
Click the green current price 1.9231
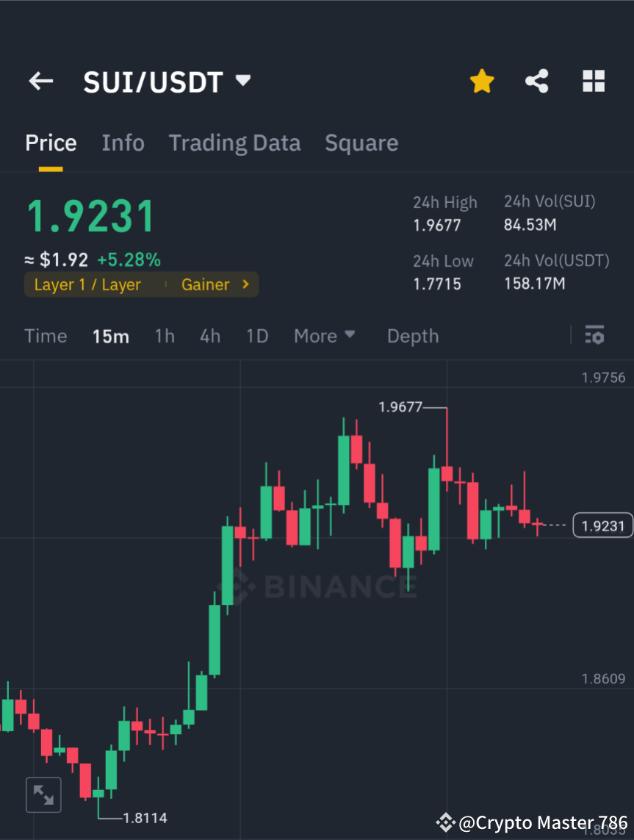click(x=90, y=215)
